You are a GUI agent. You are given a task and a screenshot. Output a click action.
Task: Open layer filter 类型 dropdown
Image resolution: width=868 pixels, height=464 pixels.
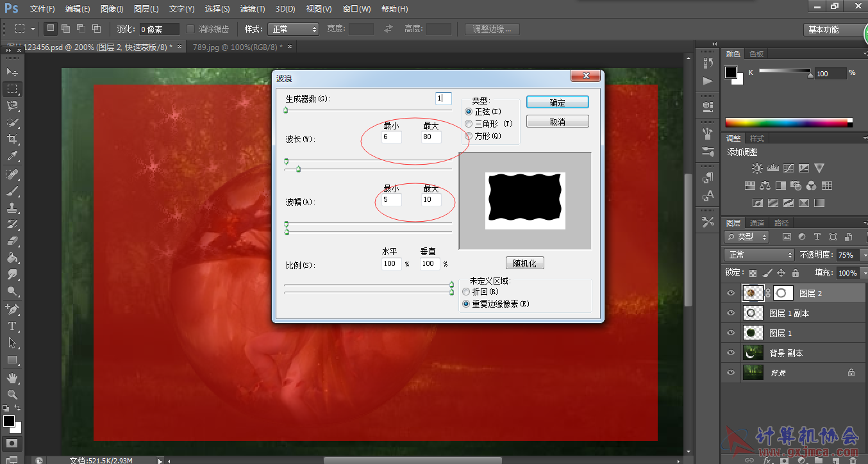tap(747, 236)
